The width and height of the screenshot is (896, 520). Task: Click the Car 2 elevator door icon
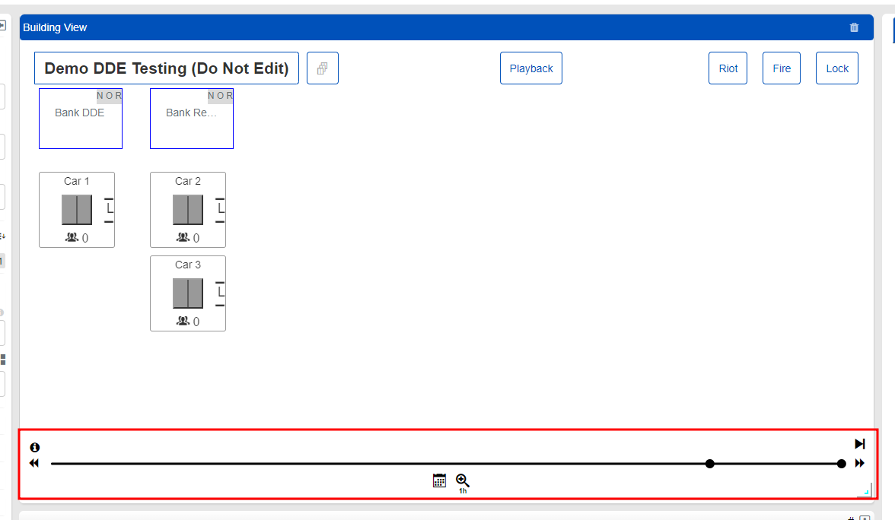[x=188, y=210]
